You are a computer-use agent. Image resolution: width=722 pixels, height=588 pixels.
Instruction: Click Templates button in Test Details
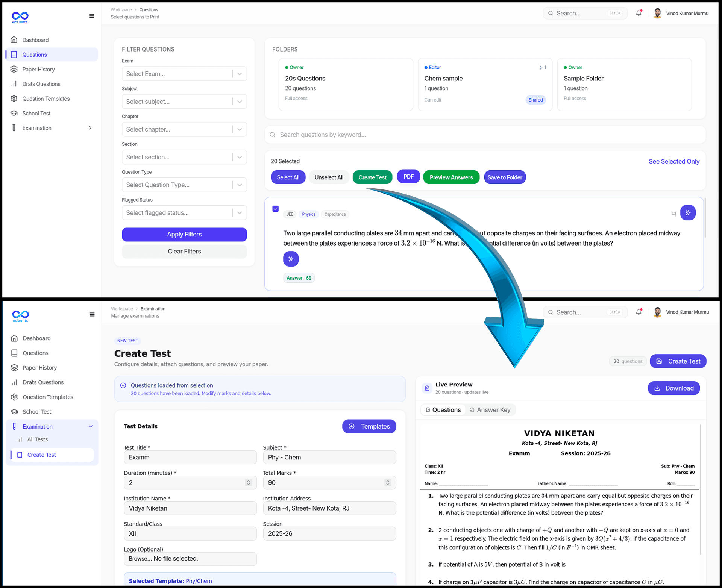click(369, 426)
